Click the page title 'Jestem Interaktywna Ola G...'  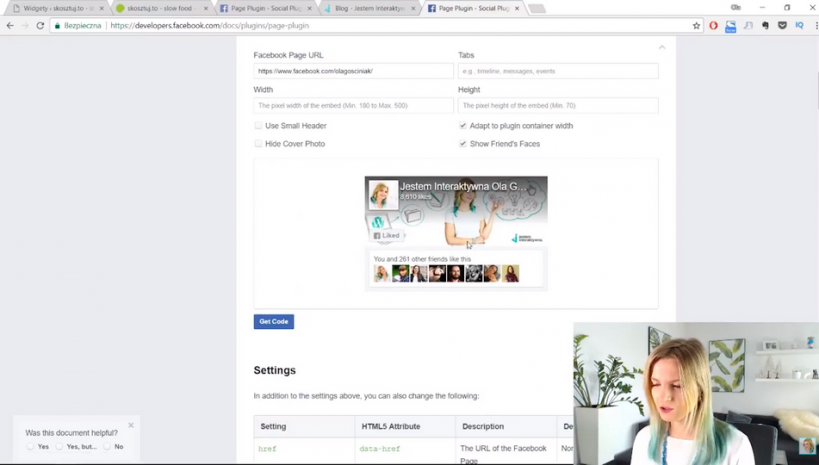[463, 187]
